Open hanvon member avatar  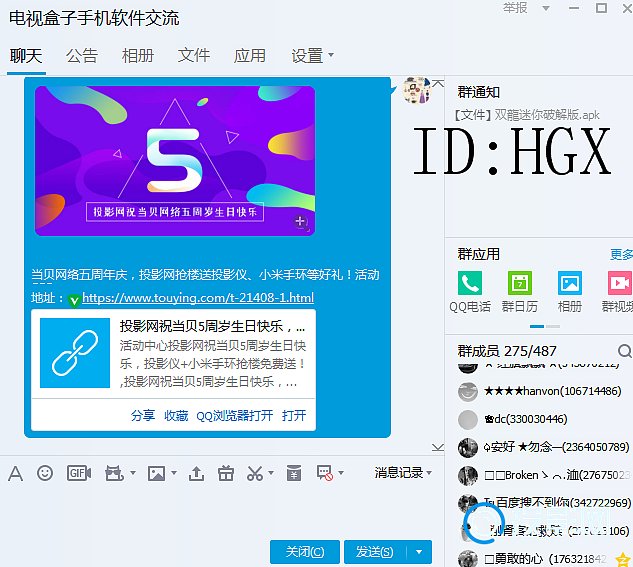[x=468, y=391]
